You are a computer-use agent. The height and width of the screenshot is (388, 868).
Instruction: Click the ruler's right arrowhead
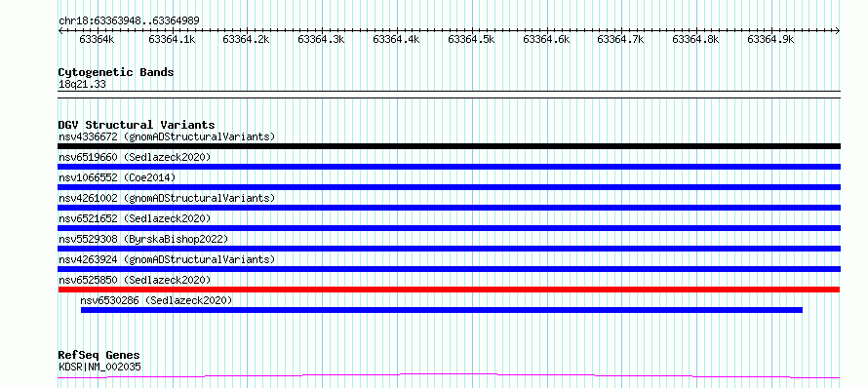point(838,31)
